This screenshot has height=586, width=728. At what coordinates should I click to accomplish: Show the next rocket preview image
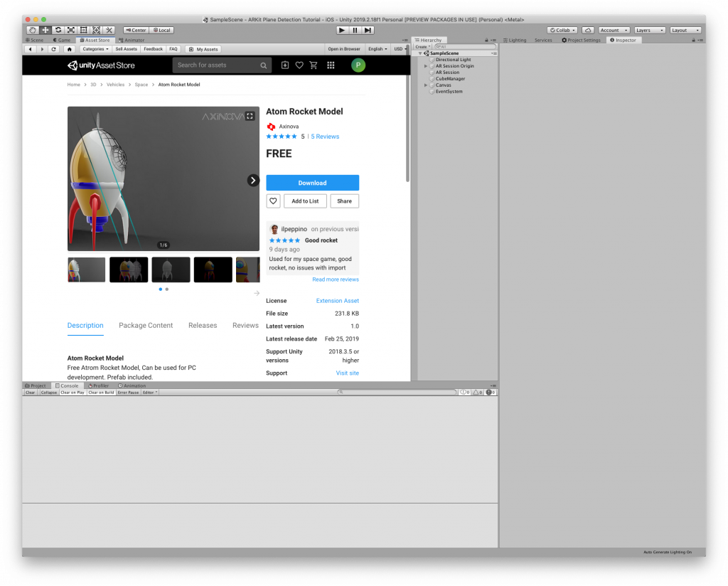click(x=252, y=180)
